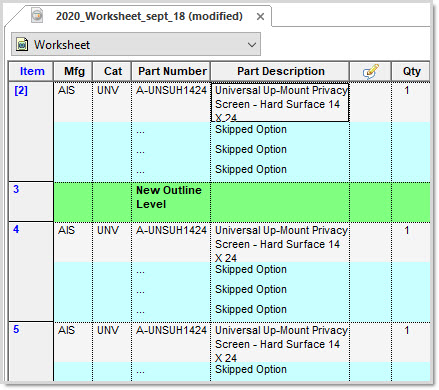Click first Skipped Option under item 4
Image resolution: width=439 pixels, height=390 pixels.
coord(251,269)
